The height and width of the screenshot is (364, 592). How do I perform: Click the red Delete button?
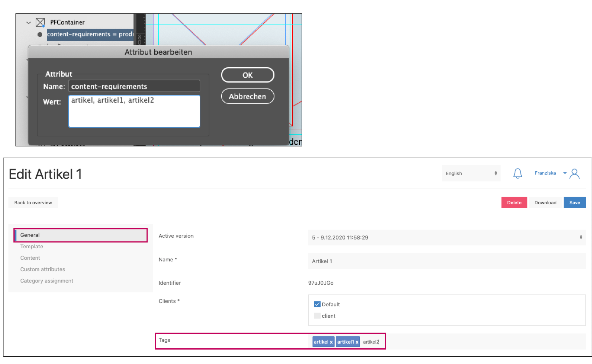(x=514, y=203)
